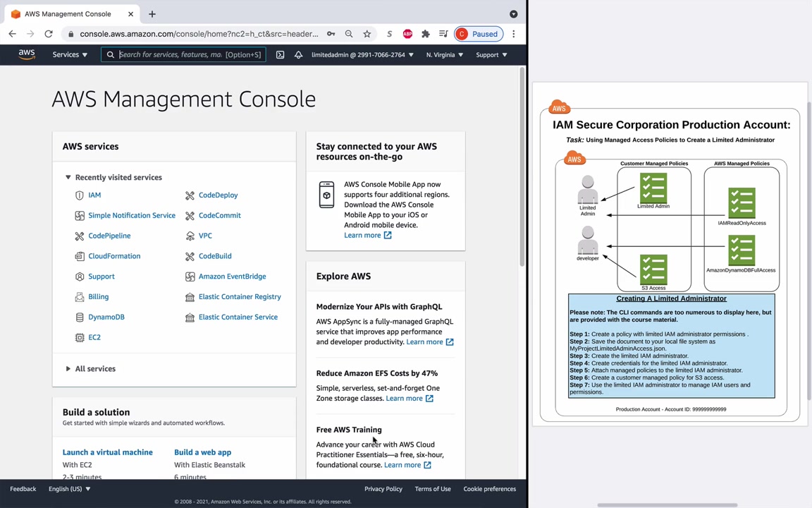Click the Simple Notification Service icon

[79, 215]
